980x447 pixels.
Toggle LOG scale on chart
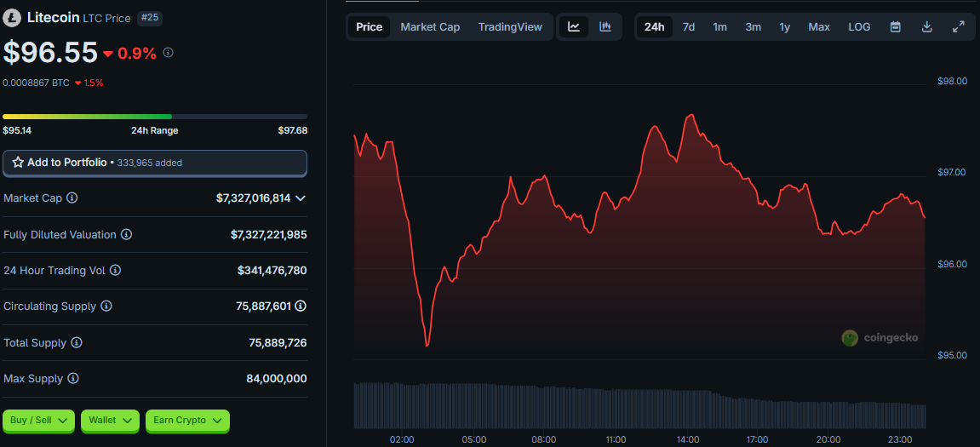click(859, 27)
